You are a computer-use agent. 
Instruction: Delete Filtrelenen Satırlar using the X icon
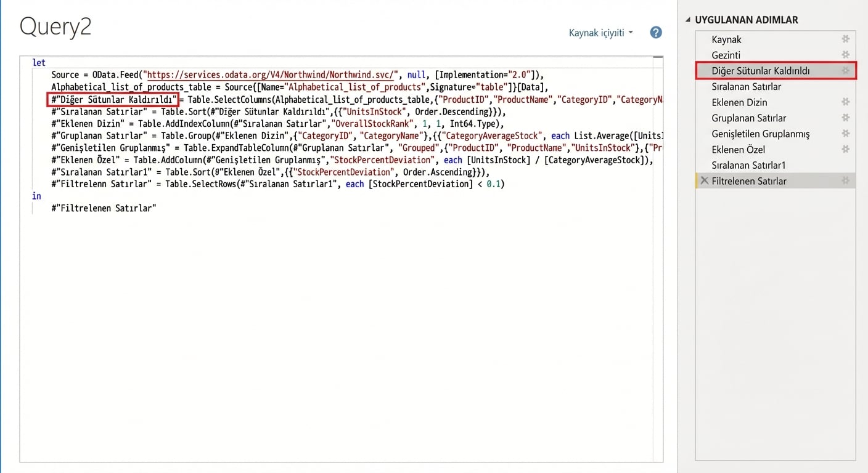coord(703,180)
